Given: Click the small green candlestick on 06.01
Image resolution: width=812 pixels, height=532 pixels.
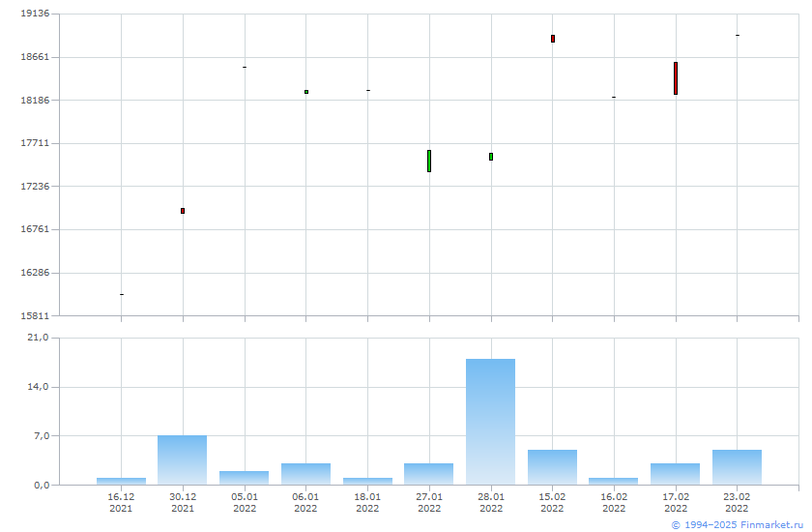Looking at the screenshot, I should pos(306,92).
